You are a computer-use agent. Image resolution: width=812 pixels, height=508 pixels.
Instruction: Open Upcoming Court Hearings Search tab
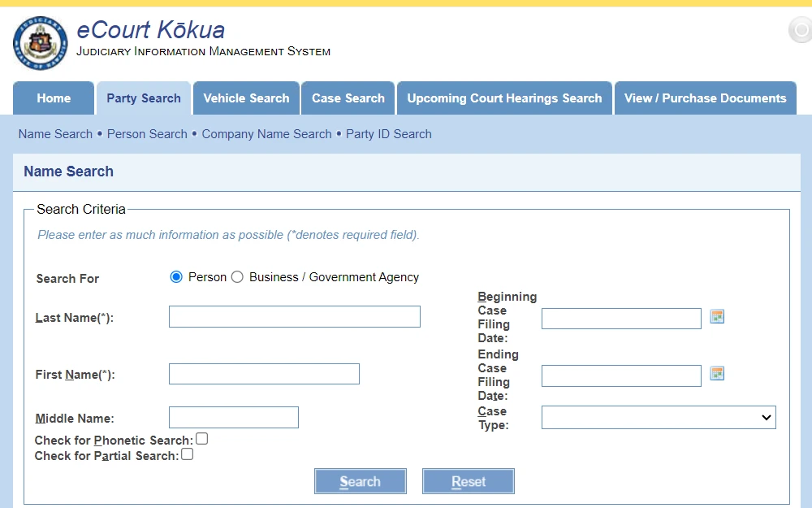[504, 98]
